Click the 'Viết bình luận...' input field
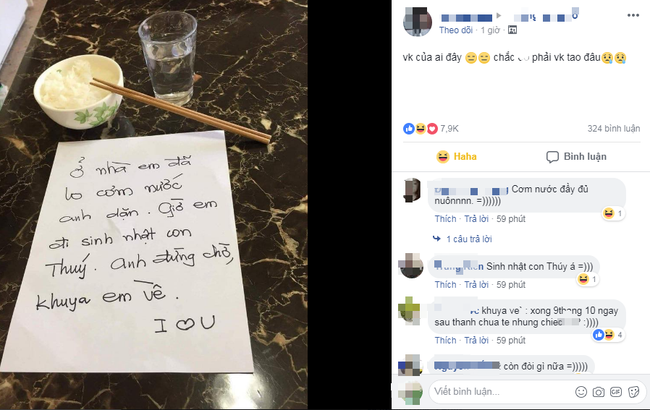Viewport: 650px width, 410px height. (x=502, y=392)
